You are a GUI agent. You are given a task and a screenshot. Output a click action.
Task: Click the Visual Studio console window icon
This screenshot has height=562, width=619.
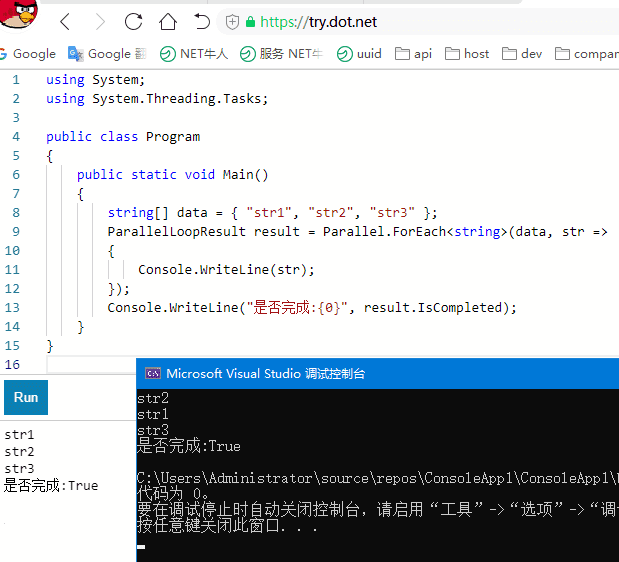(153, 373)
